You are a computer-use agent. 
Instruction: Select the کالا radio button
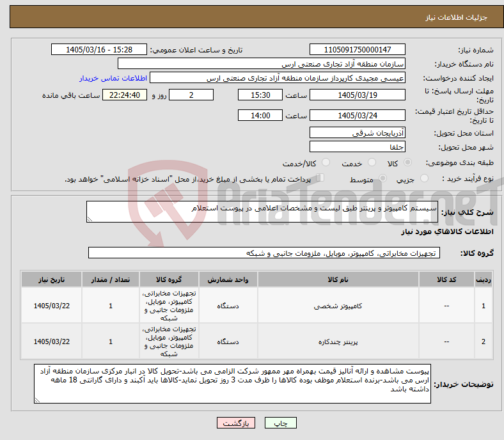click(x=407, y=162)
